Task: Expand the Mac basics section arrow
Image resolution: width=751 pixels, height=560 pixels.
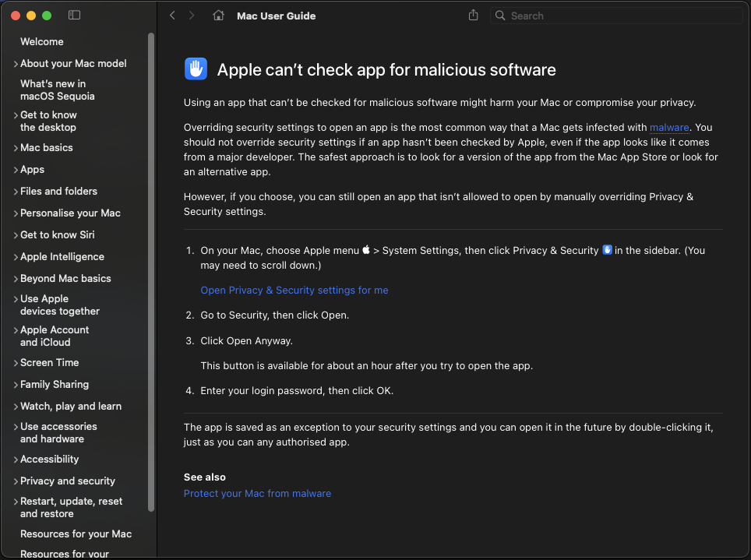Action: 16,148
